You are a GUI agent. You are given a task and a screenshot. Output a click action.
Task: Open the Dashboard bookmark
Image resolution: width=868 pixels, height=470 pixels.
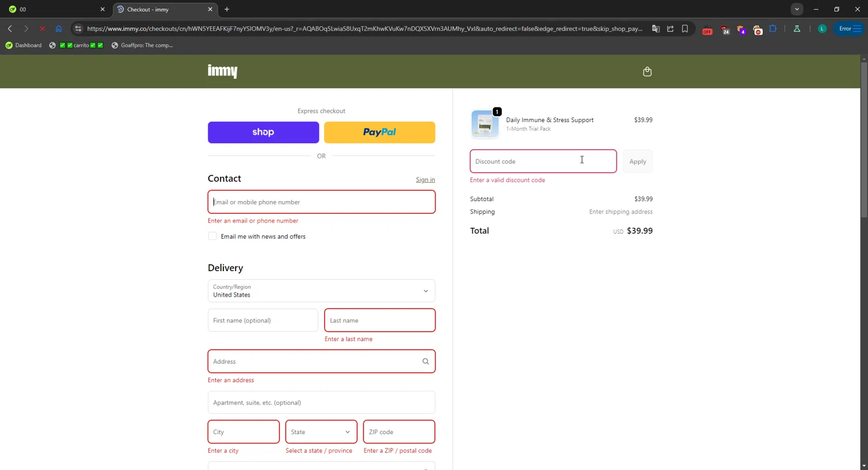coord(24,45)
